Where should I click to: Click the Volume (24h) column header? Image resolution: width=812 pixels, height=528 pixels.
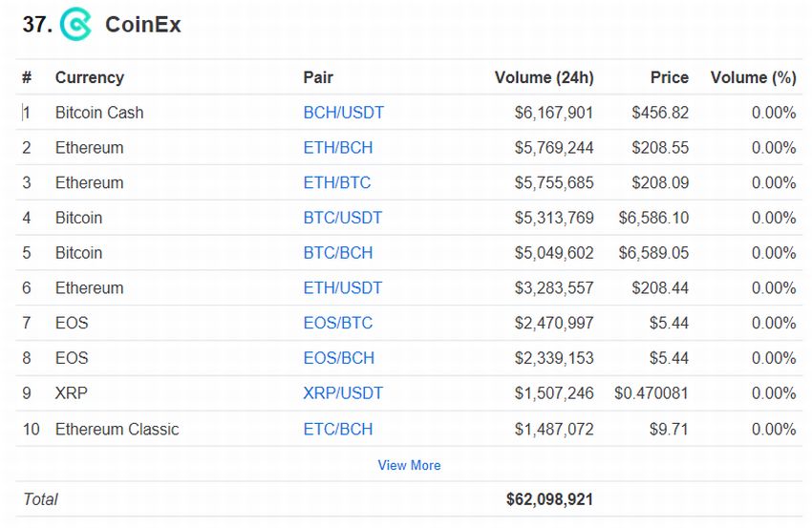pyautogui.click(x=544, y=77)
